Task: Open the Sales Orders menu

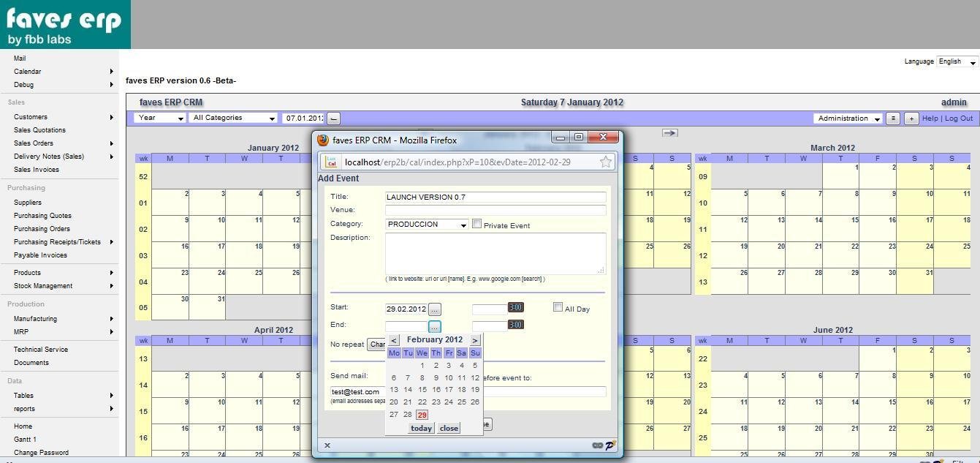Action: coord(33,143)
